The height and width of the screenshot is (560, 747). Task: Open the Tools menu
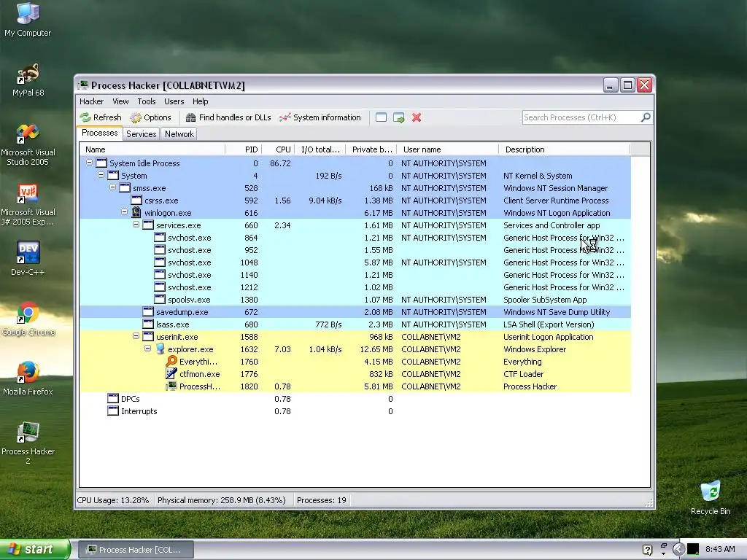[x=147, y=101]
